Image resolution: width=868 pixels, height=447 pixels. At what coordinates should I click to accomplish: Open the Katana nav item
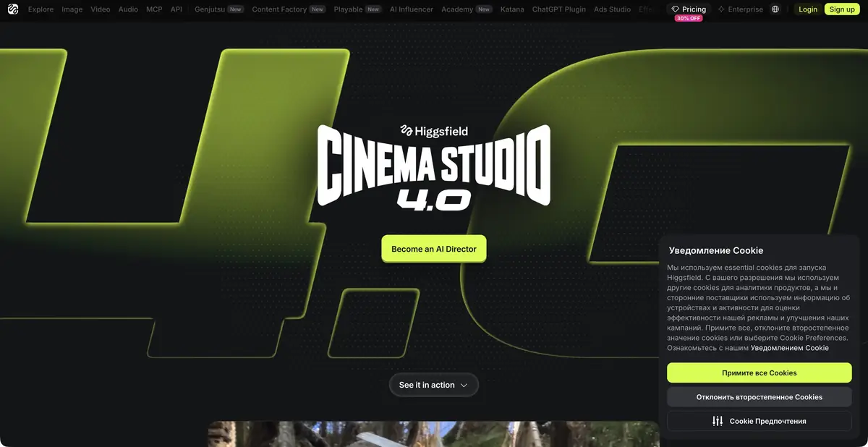coord(512,9)
